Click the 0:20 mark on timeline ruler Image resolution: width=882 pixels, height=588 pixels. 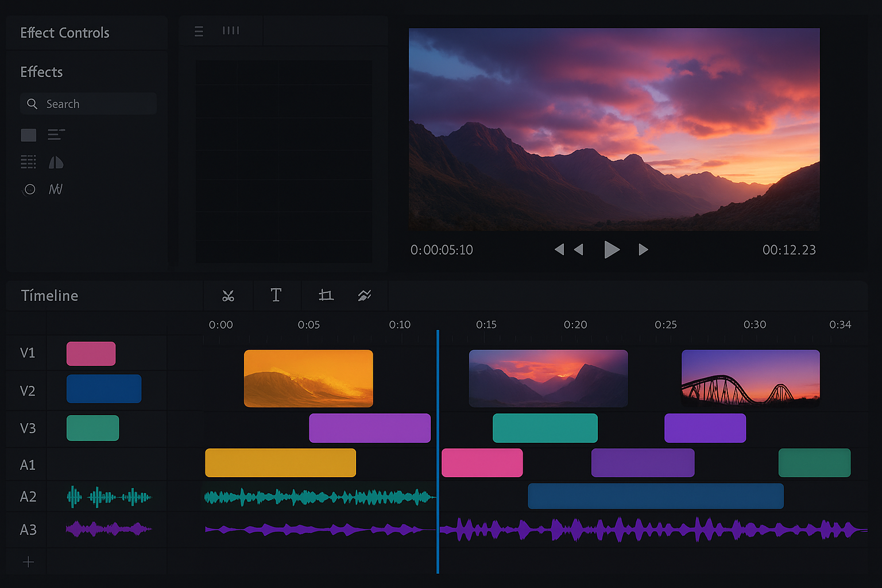(x=575, y=325)
